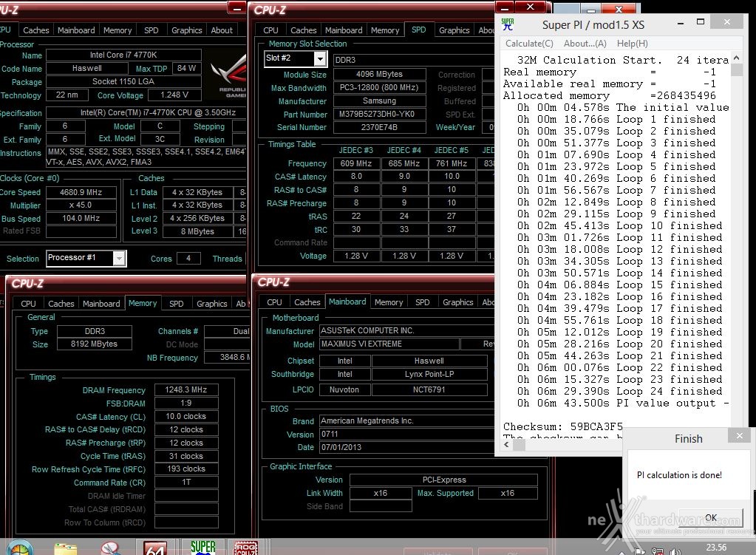Click the Intel Core i7 4770K name field
This screenshot has width=756, height=555.
(x=123, y=55)
